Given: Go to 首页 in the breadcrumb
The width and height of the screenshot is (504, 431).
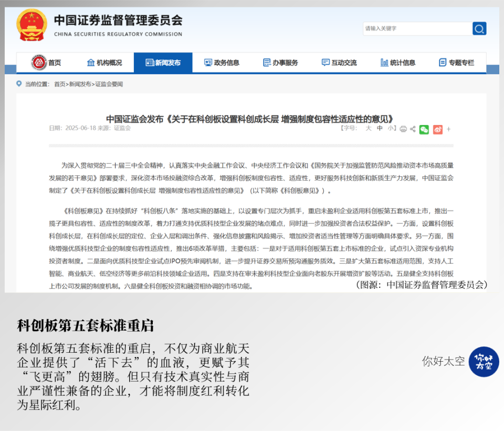Looking at the screenshot, I should click(59, 84).
